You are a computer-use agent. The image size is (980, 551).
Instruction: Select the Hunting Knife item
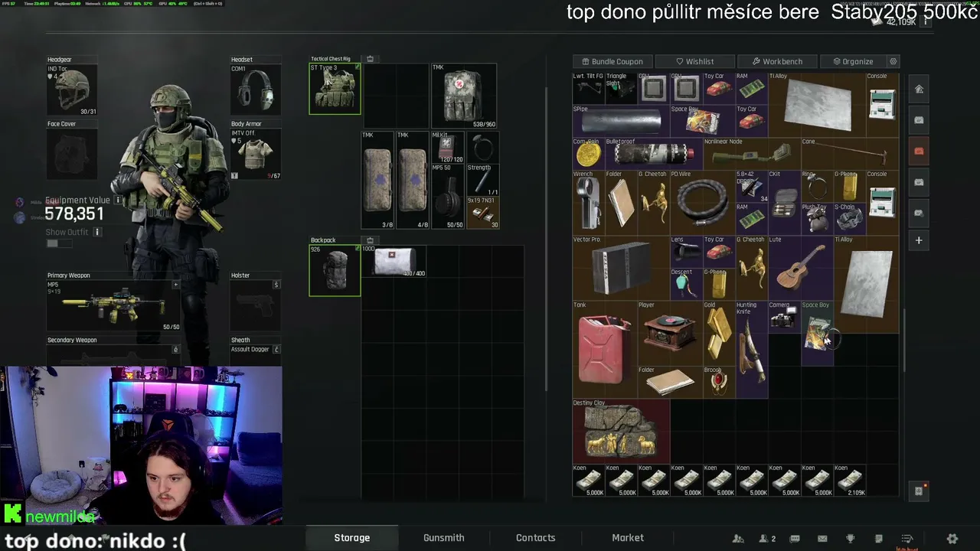click(x=751, y=350)
